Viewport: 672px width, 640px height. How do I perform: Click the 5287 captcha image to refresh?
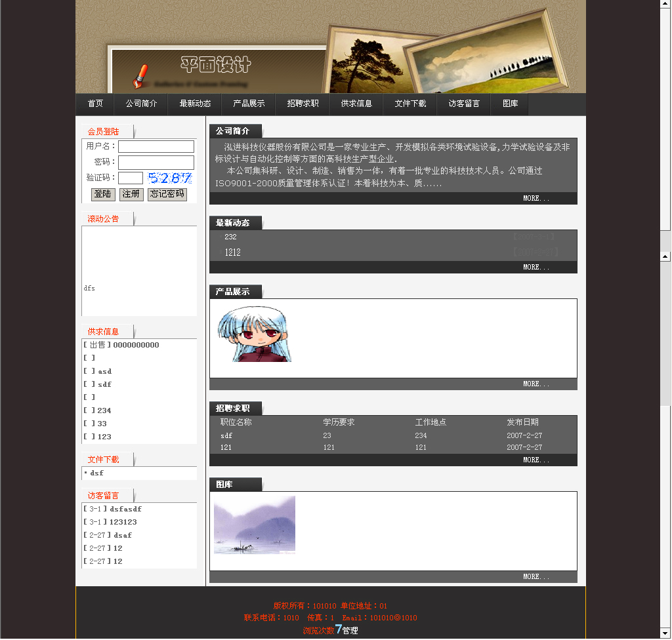pos(170,178)
